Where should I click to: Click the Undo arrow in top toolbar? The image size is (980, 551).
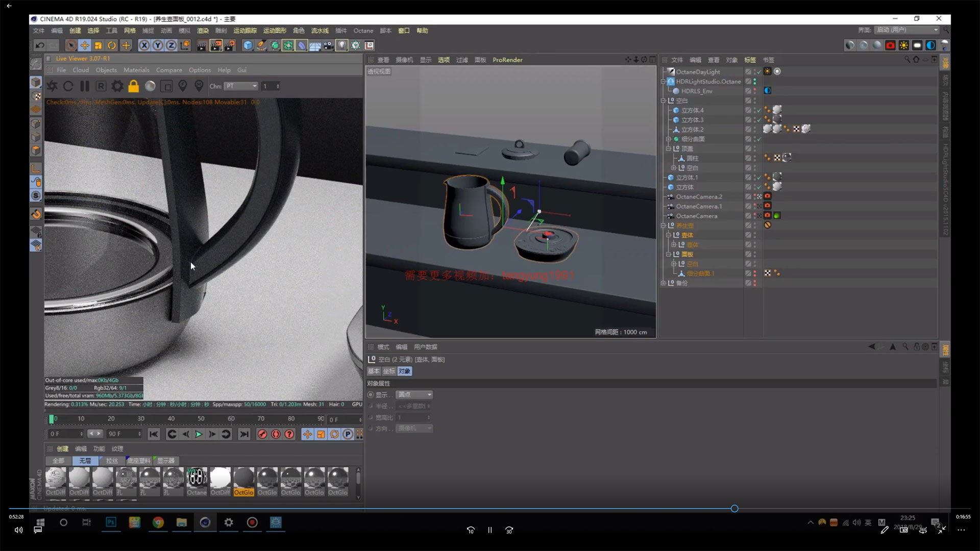click(40, 45)
